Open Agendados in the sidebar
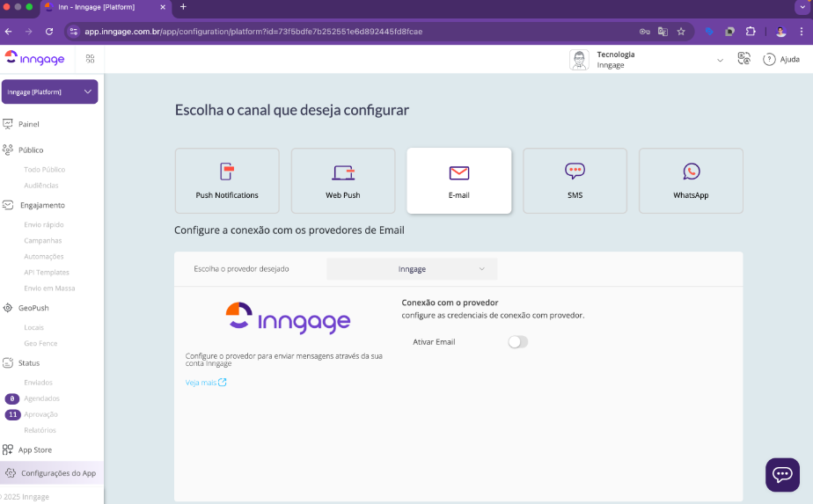813x504 pixels. point(41,398)
